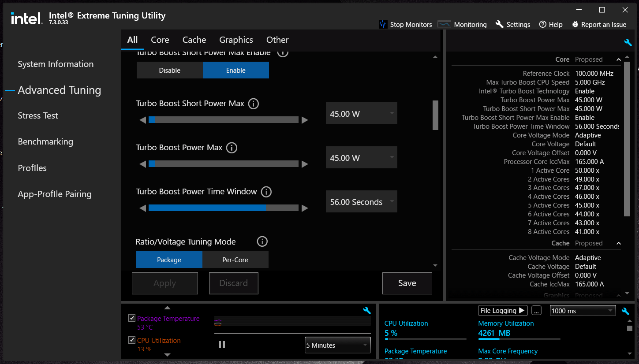Click the Stop Monitors waveform icon
The width and height of the screenshot is (639, 364).
pos(383,24)
